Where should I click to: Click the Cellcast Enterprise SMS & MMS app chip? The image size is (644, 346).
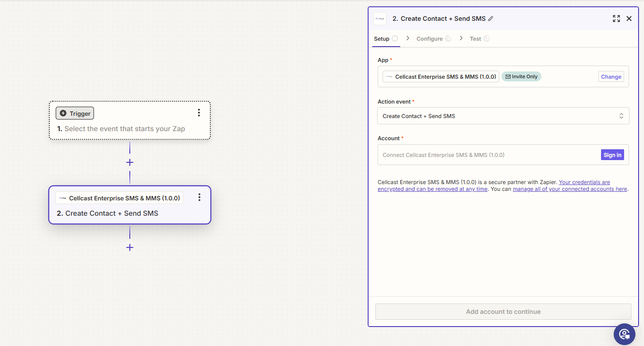[441, 76]
